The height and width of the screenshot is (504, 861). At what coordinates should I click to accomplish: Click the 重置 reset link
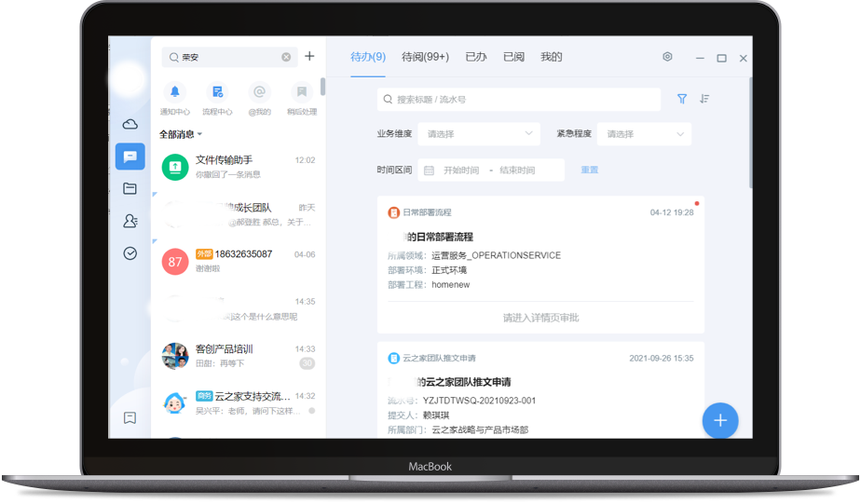click(590, 170)
